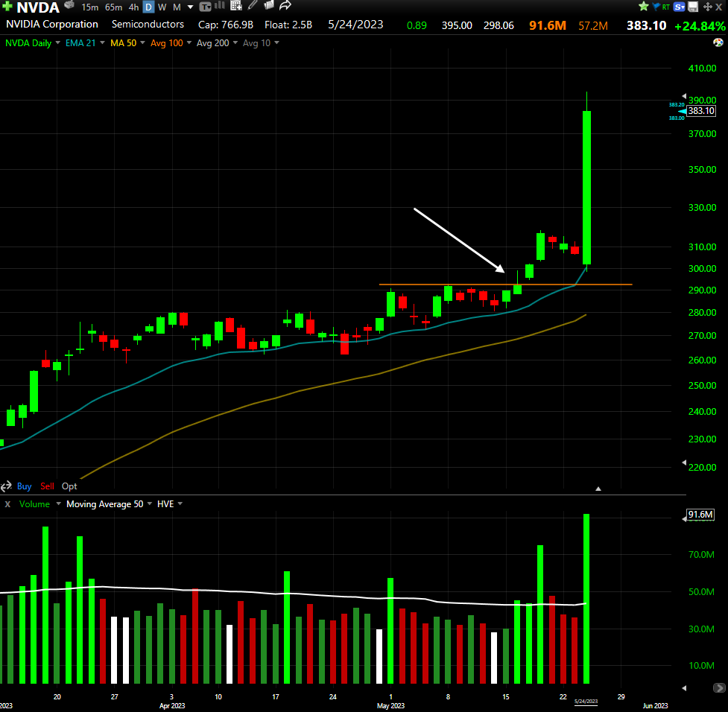Click the NVDA Daily plot label
The height and width of the screenshot is (712, 728).
(x=28, y=43)
